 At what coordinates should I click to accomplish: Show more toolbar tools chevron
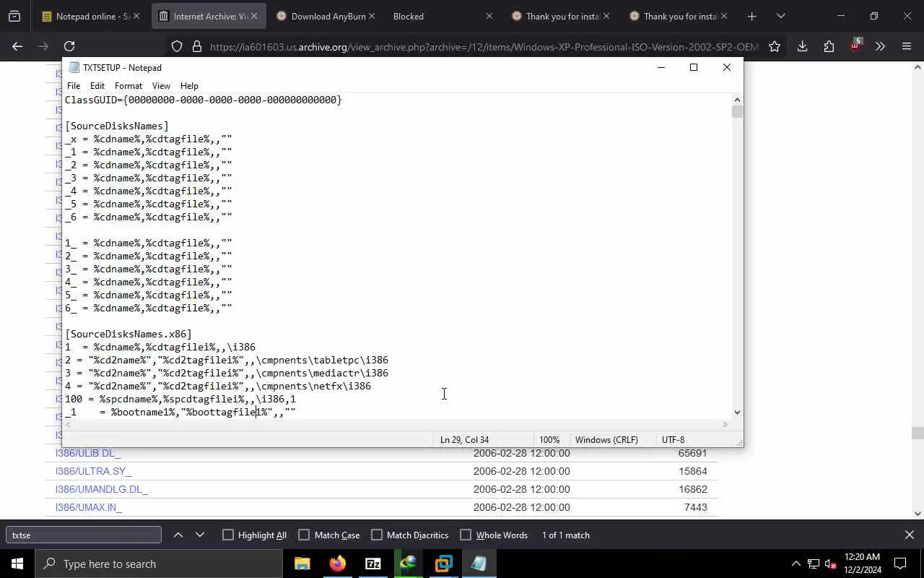[x=880, y=46]
